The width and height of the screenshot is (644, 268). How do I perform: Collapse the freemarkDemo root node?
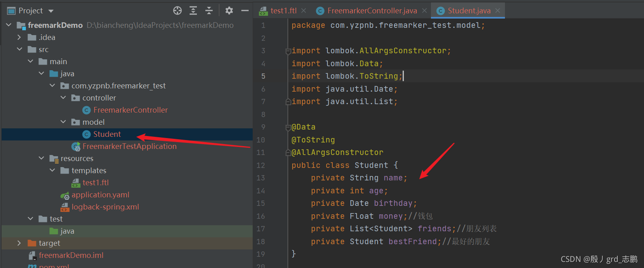[x=8, y=25]
